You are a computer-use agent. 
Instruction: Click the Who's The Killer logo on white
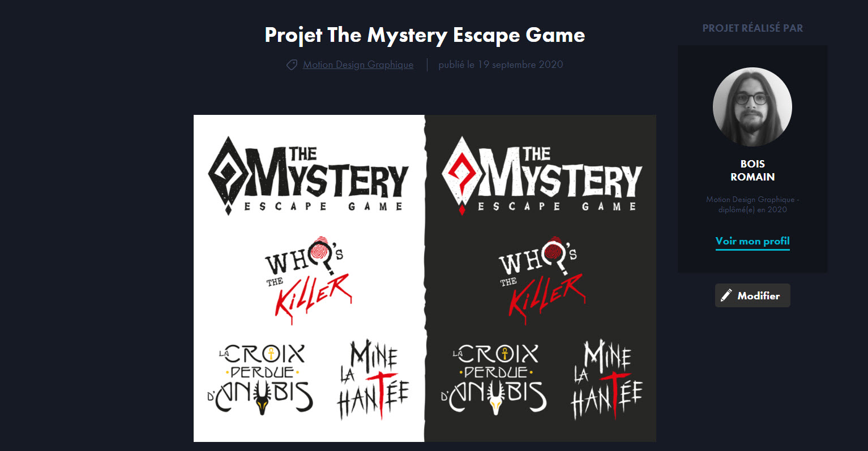pos(309,279)
